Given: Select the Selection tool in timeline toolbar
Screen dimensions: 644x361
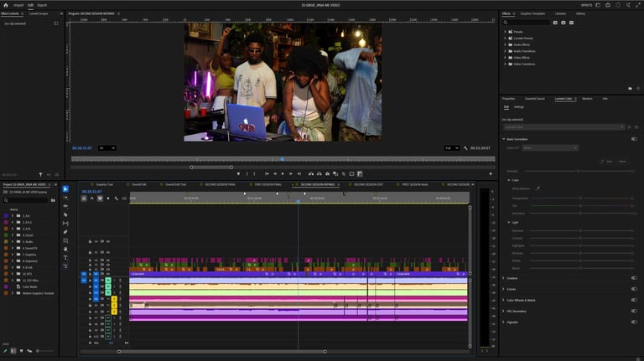Looking at the screenshot, I should (65, 188).
